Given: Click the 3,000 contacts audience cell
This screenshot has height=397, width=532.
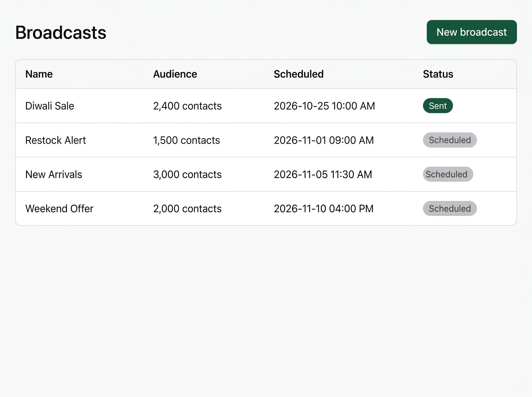Looking at the screenshot, I should tap(187, 175).
